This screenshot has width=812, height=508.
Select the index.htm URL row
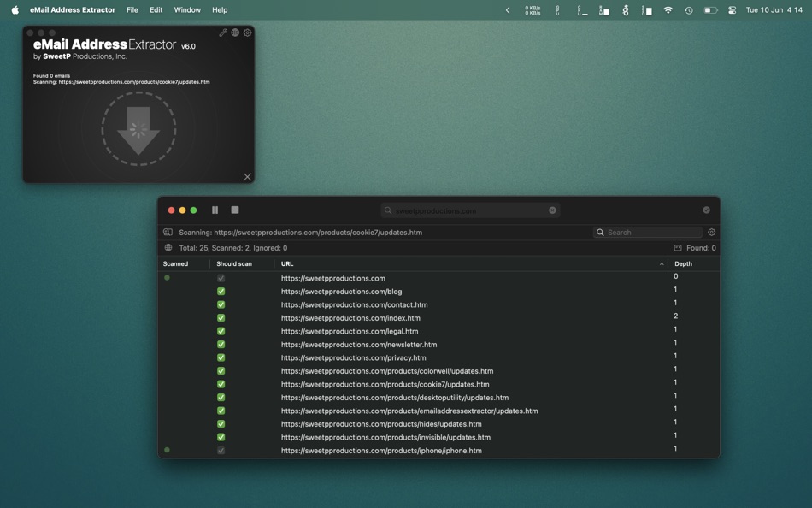438,318
